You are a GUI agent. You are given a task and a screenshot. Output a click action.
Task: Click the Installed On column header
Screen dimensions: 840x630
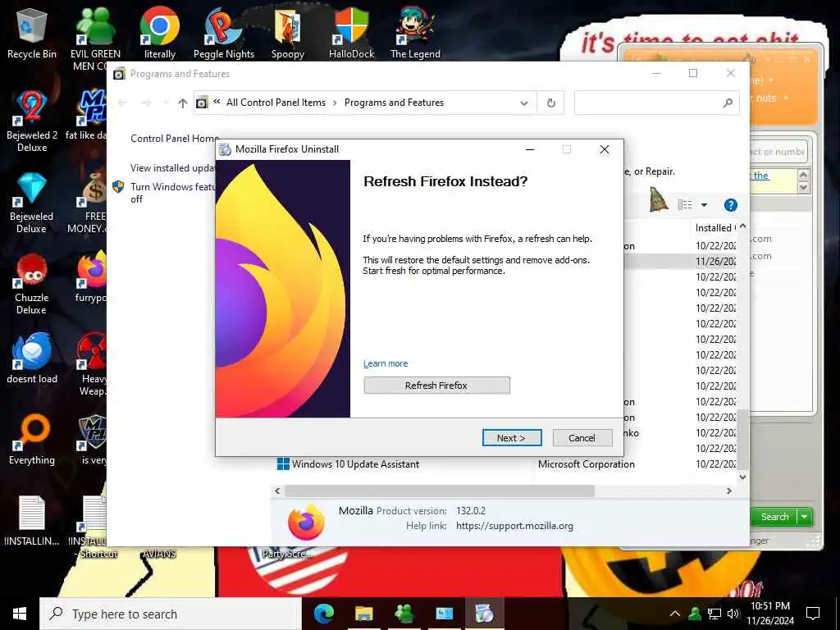715,228
